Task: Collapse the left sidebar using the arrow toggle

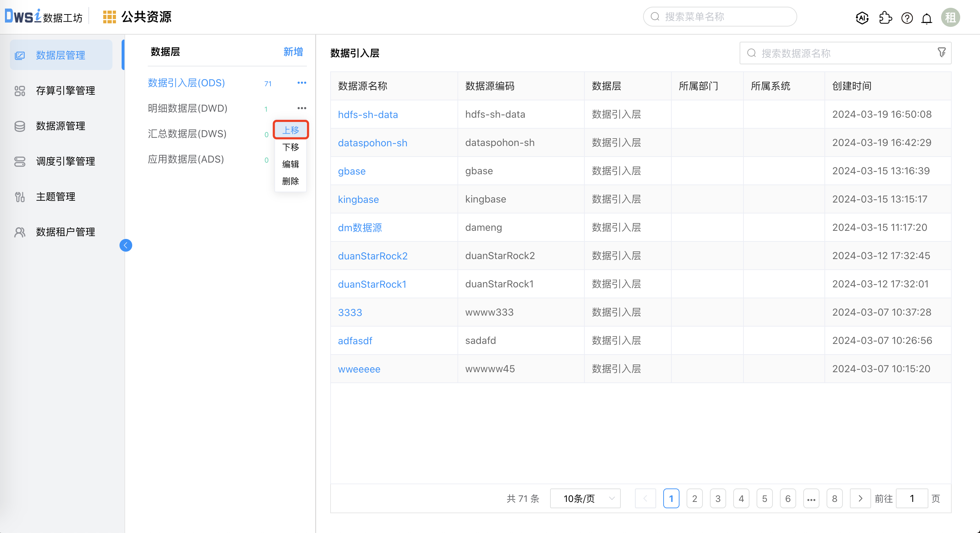Action: [x=126, y=245]
